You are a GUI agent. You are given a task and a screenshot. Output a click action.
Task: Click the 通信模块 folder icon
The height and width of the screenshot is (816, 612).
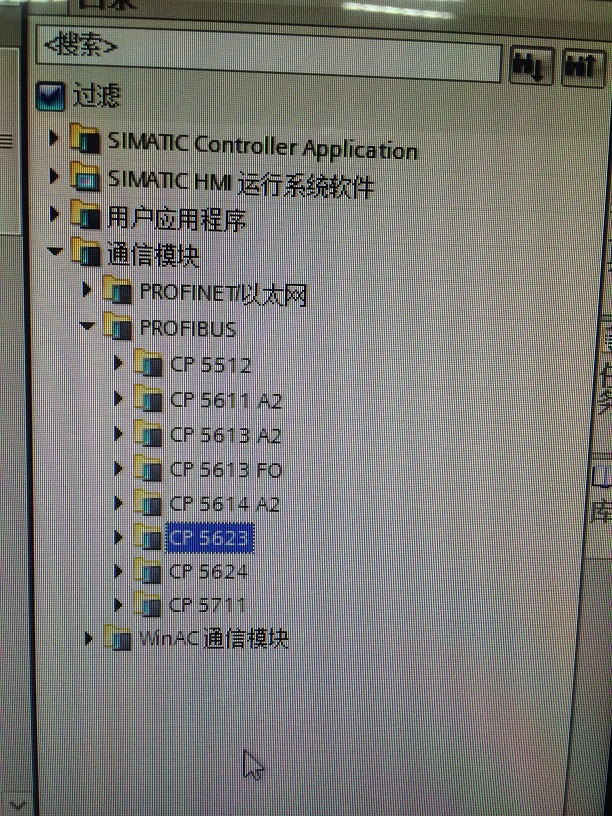[x=85, y=252]
